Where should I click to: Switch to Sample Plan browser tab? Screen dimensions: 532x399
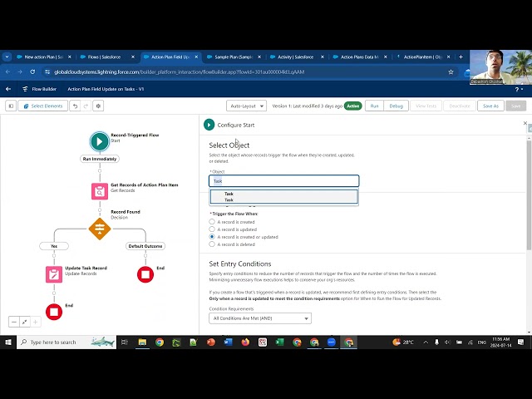(x=234, y=57)
